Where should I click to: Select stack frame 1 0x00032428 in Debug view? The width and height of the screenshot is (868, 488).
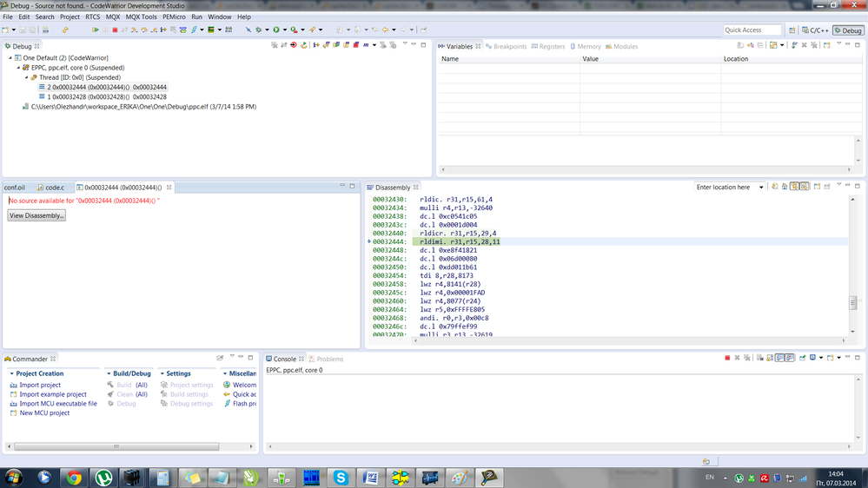(107, 97)
